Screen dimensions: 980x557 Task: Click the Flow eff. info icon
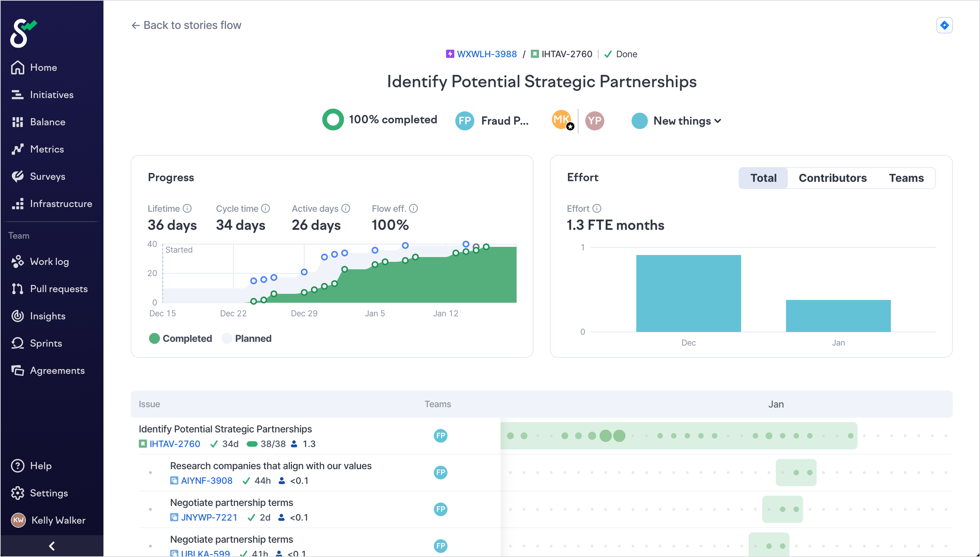click(x=413, y=208)
